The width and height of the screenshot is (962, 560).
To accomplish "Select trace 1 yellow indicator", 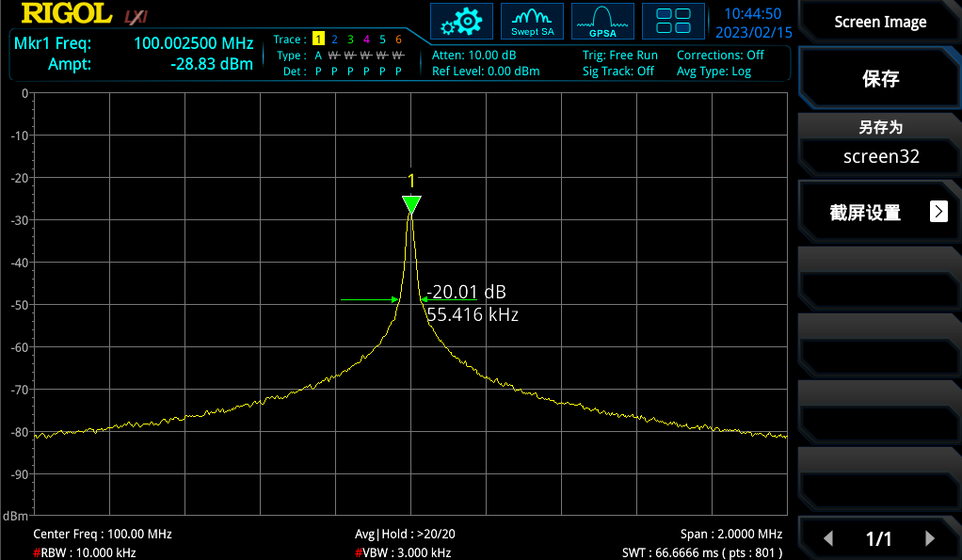I will tap(318, 40).
